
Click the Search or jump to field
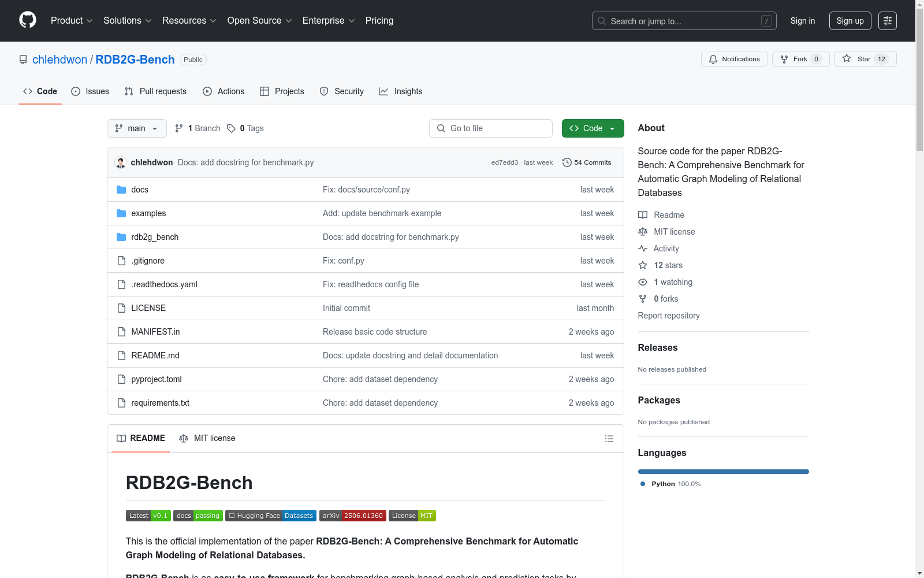tap(684, 21)
